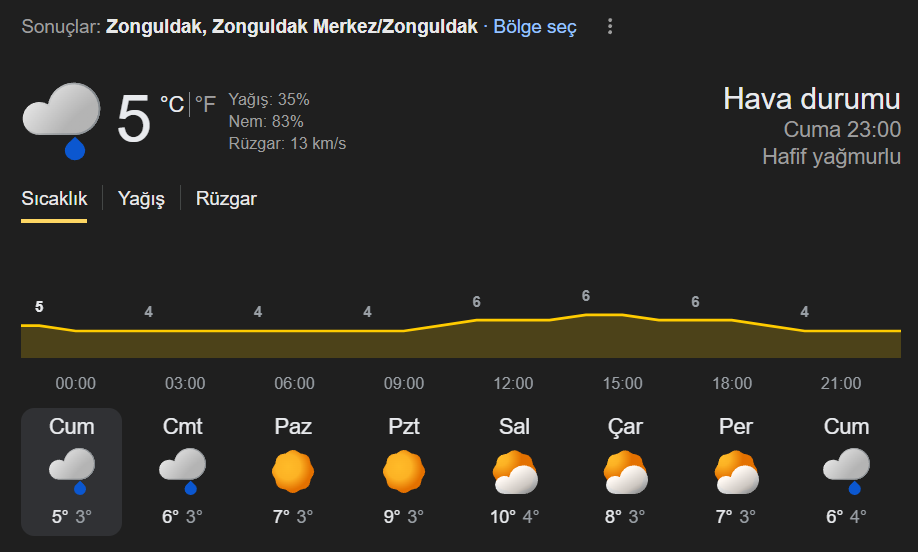
Task: Click the Bölge seç link
Action: 535,27
